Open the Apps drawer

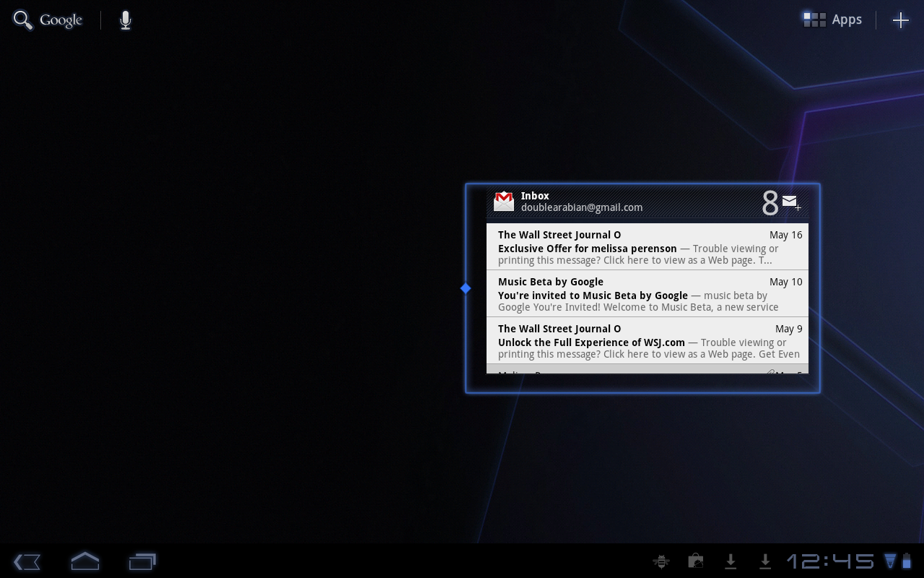coord(833,20)
